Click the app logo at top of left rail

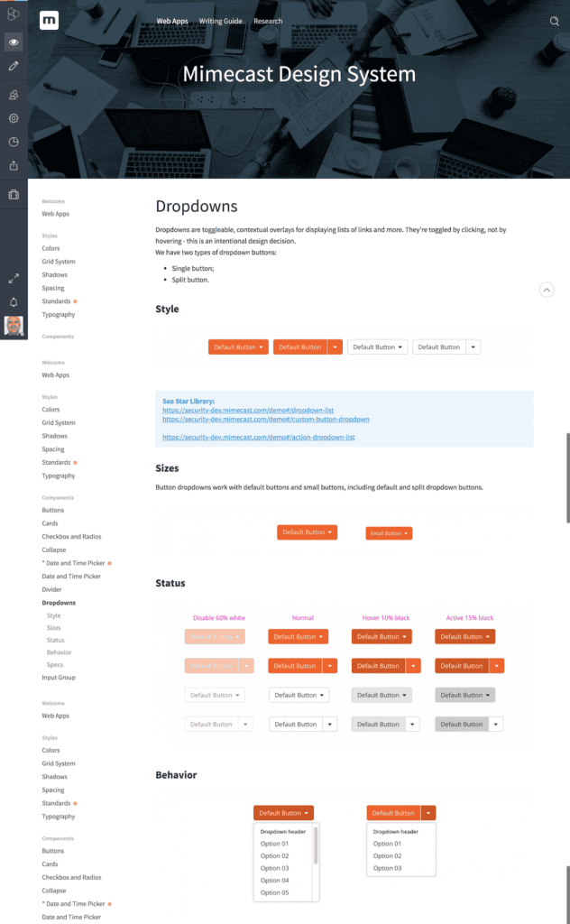click(13, 14)
